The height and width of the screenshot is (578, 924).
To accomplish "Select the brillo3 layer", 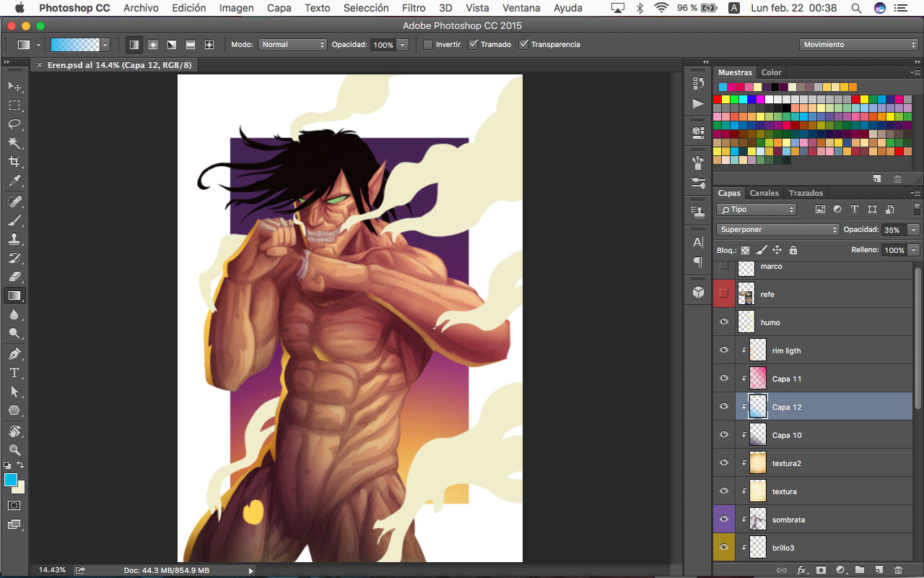I will (x=824, y=548).
